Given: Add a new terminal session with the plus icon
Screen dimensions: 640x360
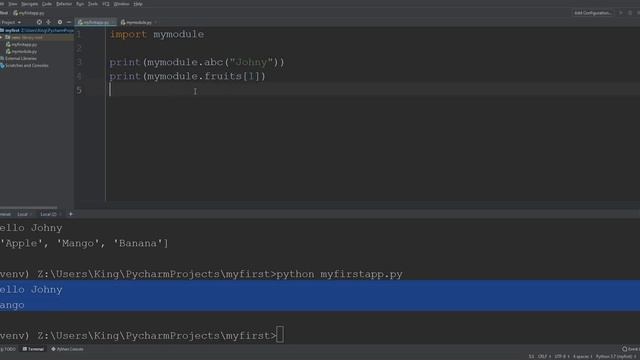Looking at the screenshot, I should pos(71,214).
